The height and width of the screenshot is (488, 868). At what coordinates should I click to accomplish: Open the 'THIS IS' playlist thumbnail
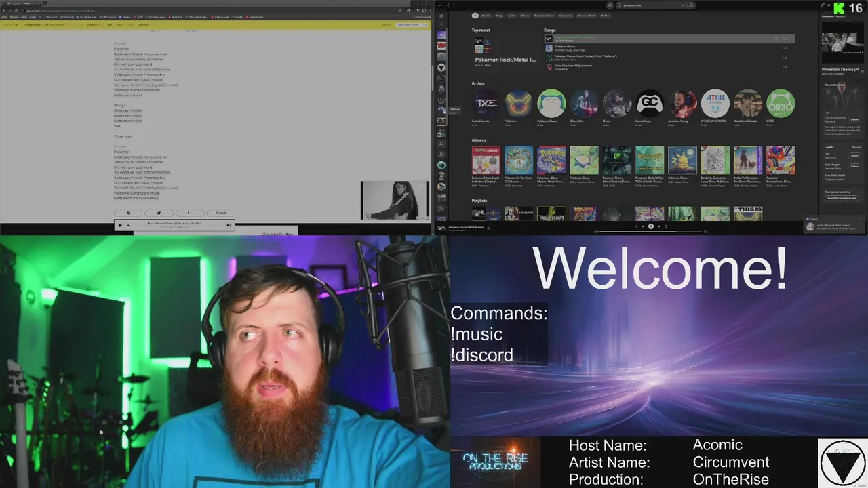(x=748, y=213)
